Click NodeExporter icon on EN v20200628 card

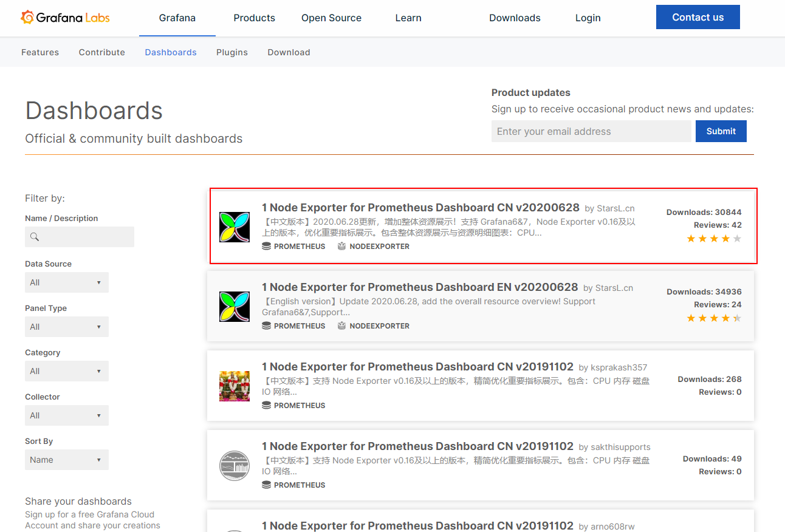[341, 326]
